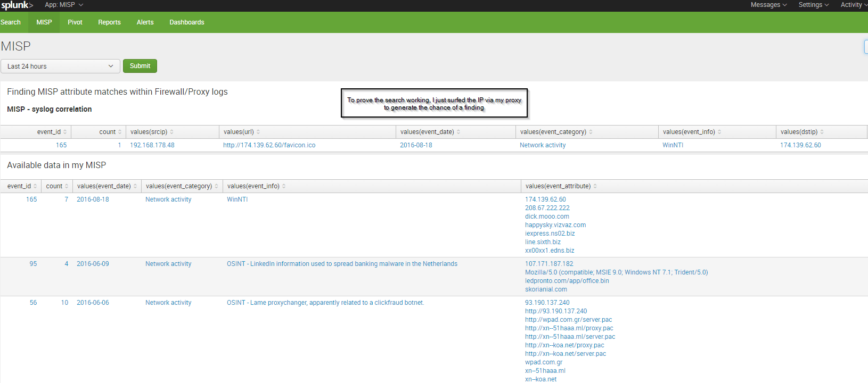Open the Alerts tab

[145, 22]
